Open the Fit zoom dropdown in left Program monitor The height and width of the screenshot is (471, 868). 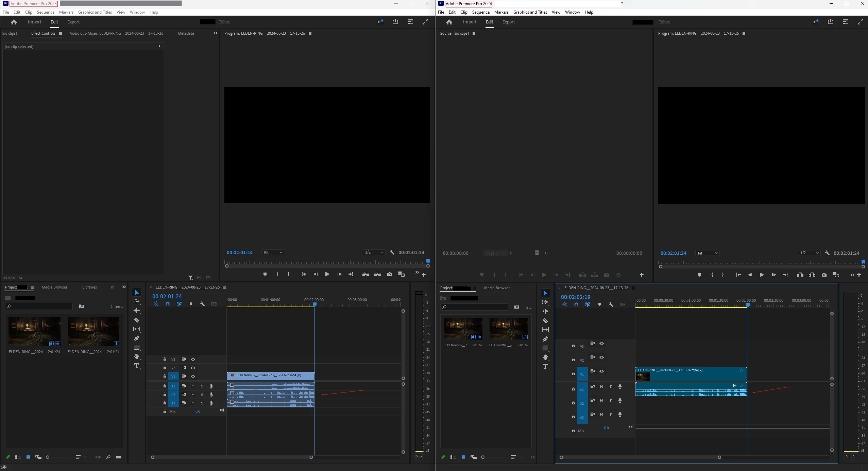click(273, 252)
